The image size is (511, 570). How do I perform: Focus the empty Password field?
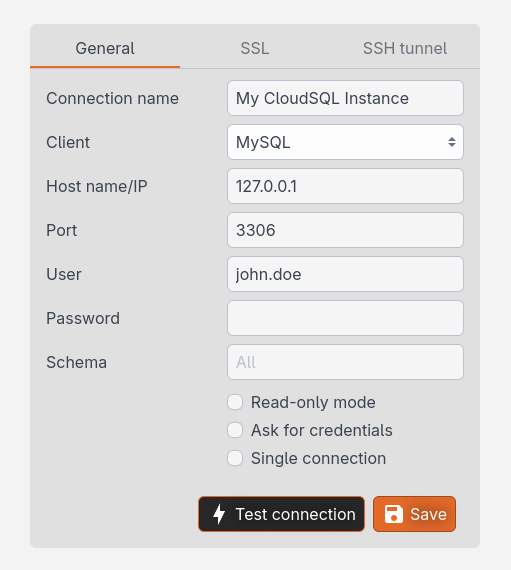click(x=345, y=318)
